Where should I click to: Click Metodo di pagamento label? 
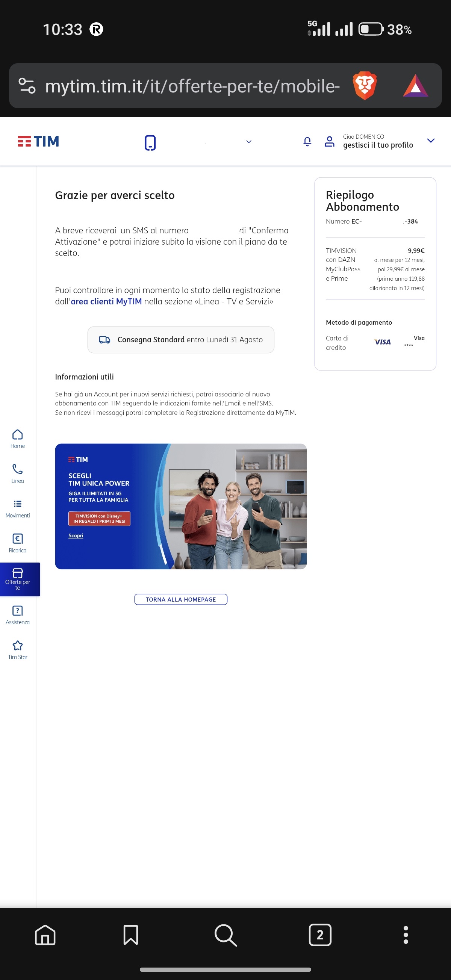coord(359,322)
